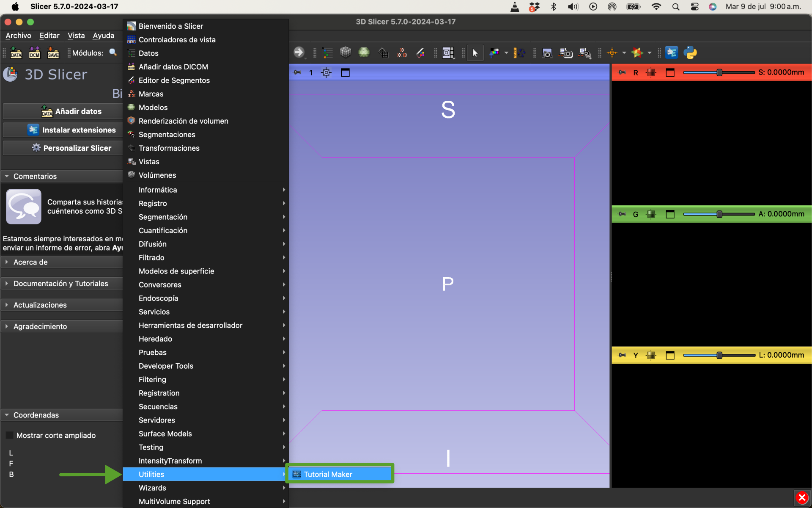Click the Yellow slice offset slider
Screen dimensions: 812x508
[x=719, y=355]
